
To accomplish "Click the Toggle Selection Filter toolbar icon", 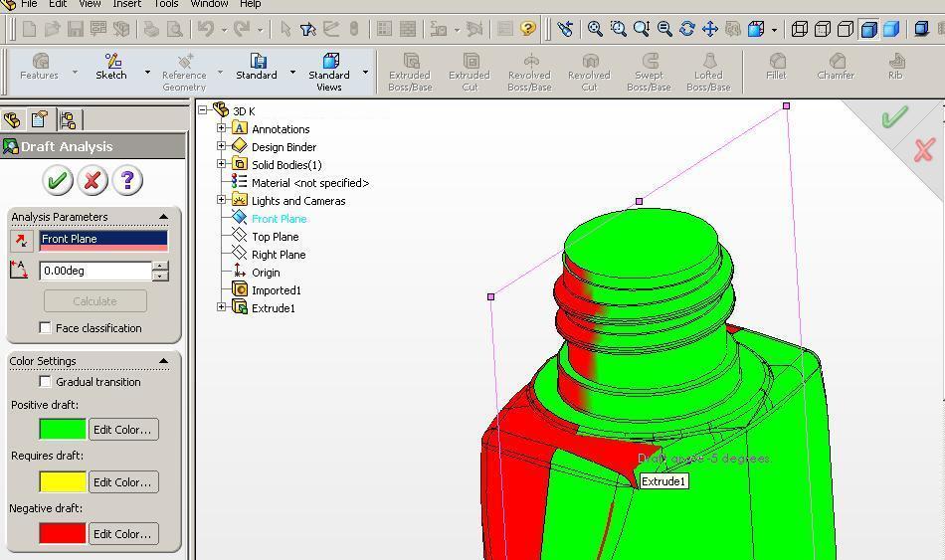I will pyautogui.click(x=308, y=28).
